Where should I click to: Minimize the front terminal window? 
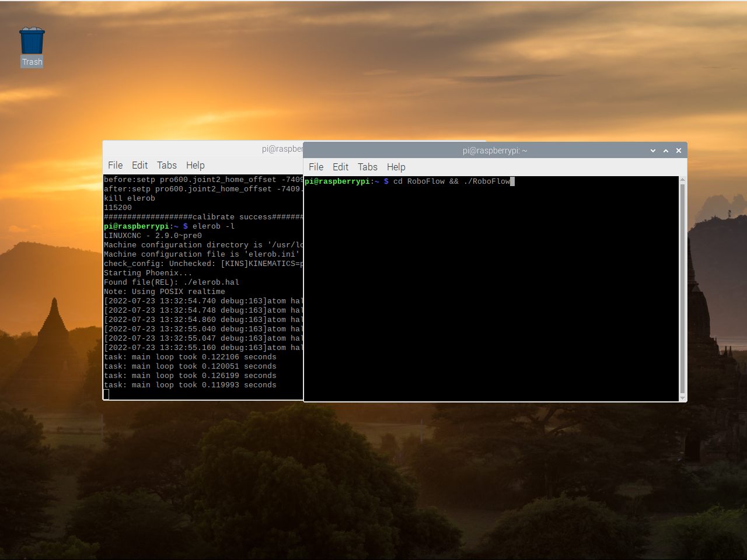[x=653, y=150]
